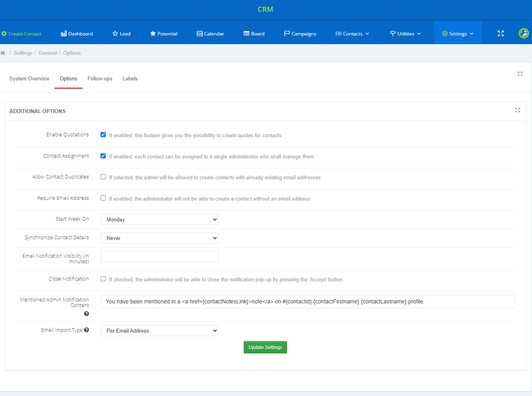Click the Utilities signpost icon

pyautogui.click(x=393, y=33)
